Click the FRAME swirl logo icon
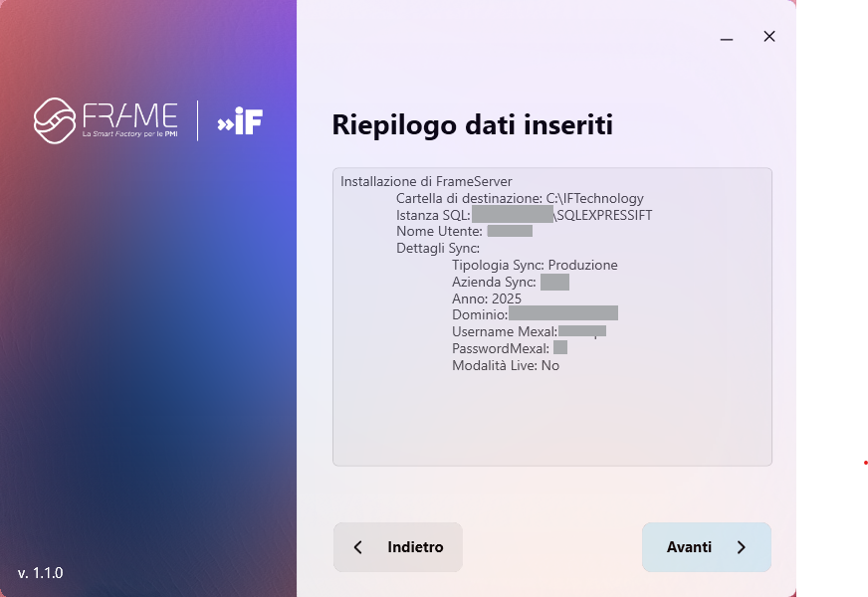Viewport: 868px width, 597px height. (x=54, y=120)
